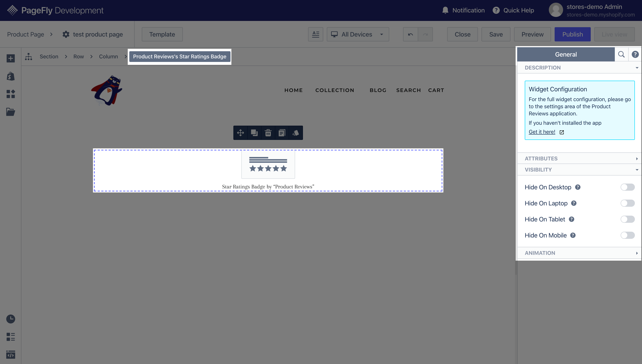The height and width of the screenshot is (364, 642).
Task: Open the saved sections folder icon
Action: pos(10,112)
